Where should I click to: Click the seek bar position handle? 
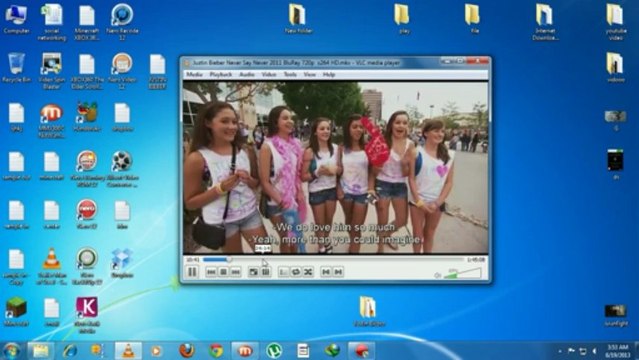(x=229, y=259)
